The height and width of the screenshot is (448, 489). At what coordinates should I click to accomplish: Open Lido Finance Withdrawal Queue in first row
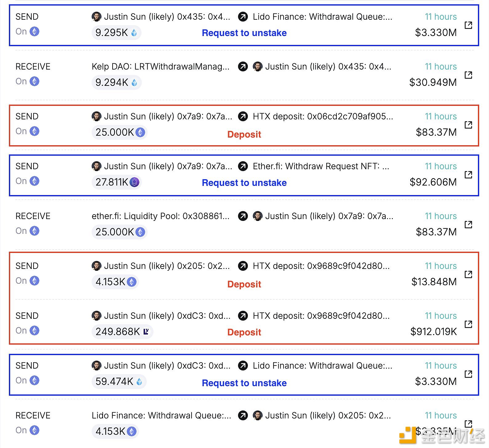click(323, 17)
